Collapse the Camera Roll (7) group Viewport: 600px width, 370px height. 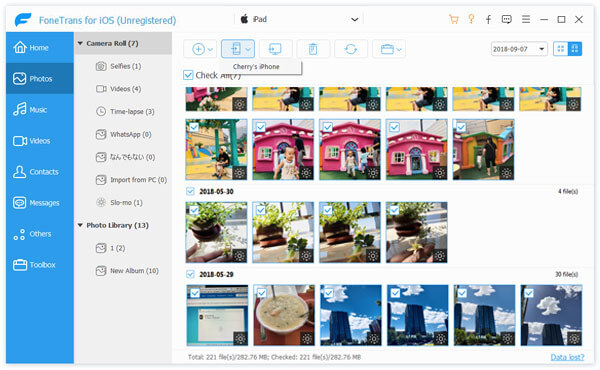80,43
